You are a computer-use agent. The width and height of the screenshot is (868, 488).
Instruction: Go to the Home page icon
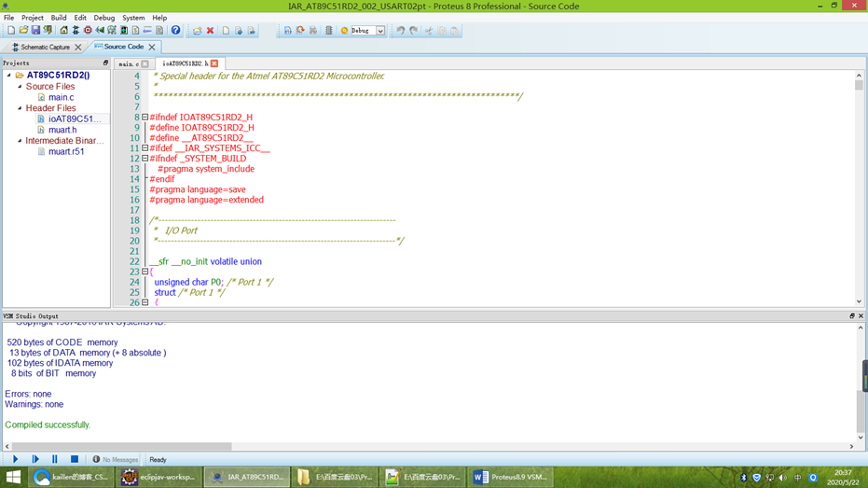click(63, 31)
